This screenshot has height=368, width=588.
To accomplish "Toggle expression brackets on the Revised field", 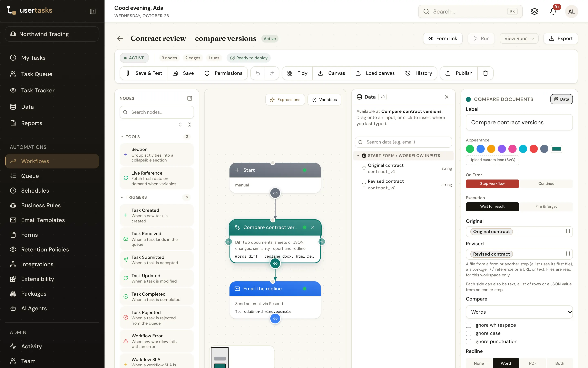I will 568,254.
